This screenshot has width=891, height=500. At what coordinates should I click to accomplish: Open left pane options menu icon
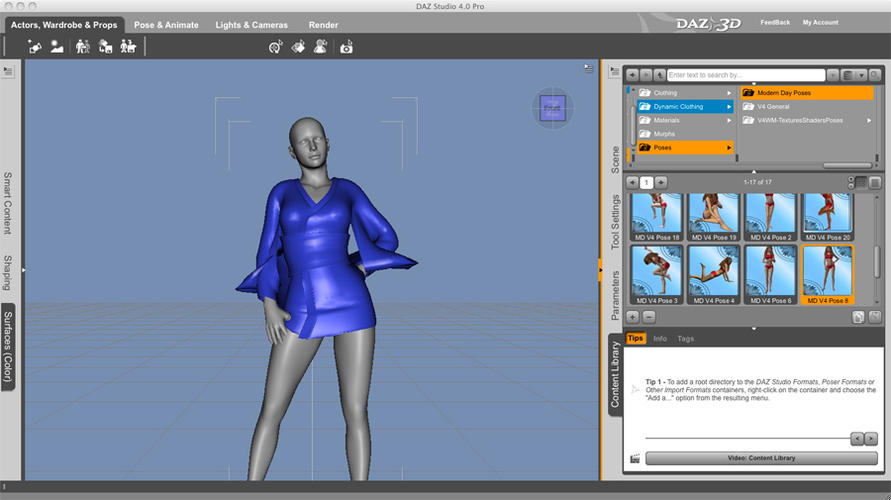point(8,71)
